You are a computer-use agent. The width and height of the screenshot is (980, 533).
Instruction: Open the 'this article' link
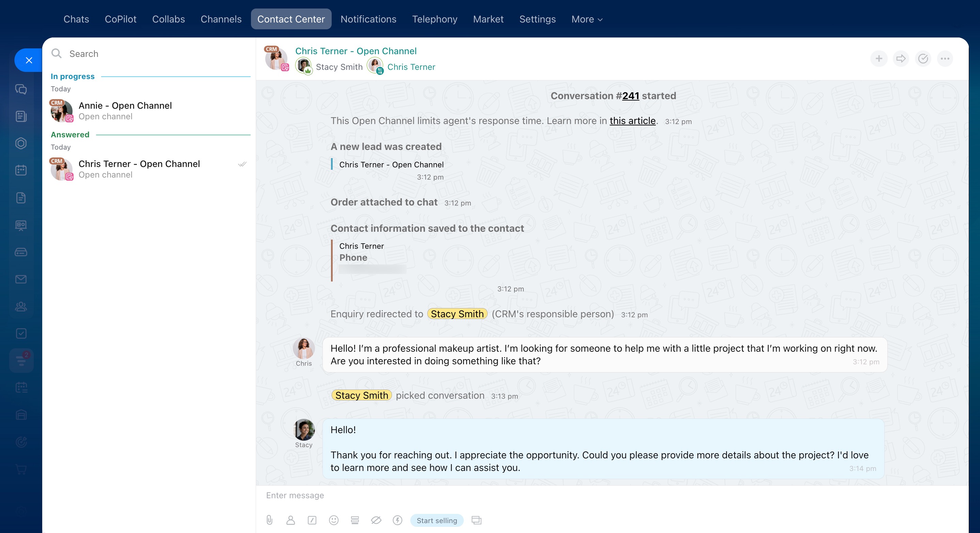click(632, 121)
